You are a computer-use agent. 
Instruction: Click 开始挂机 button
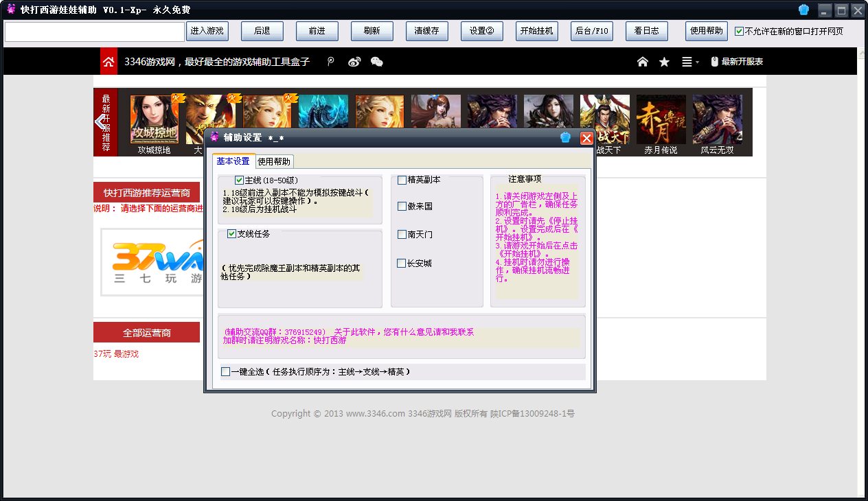coord(537,31)
